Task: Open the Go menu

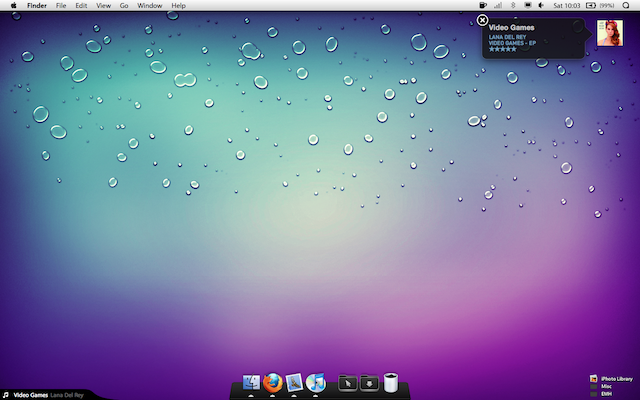Action: pyautogui.click(x=124, y=5)
